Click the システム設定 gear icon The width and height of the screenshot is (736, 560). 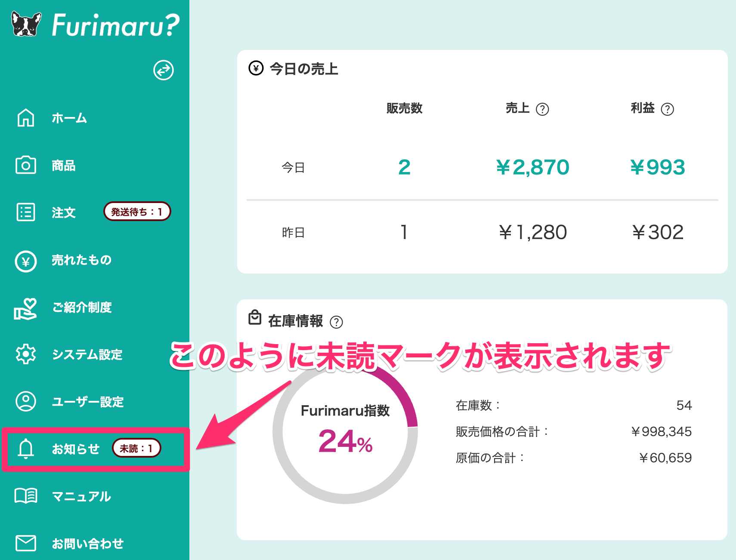(26, 354)
